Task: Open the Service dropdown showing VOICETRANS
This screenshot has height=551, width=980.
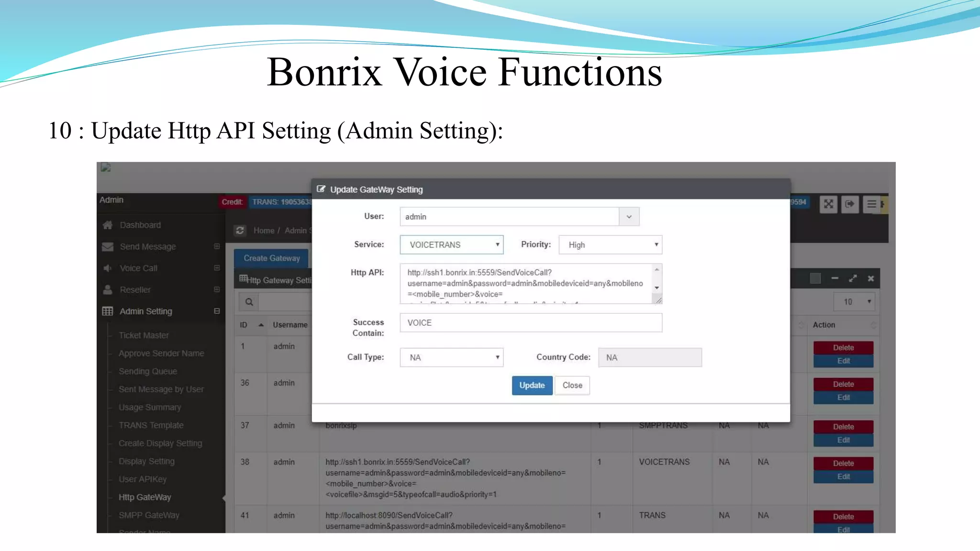Action: tap(452, 245)
